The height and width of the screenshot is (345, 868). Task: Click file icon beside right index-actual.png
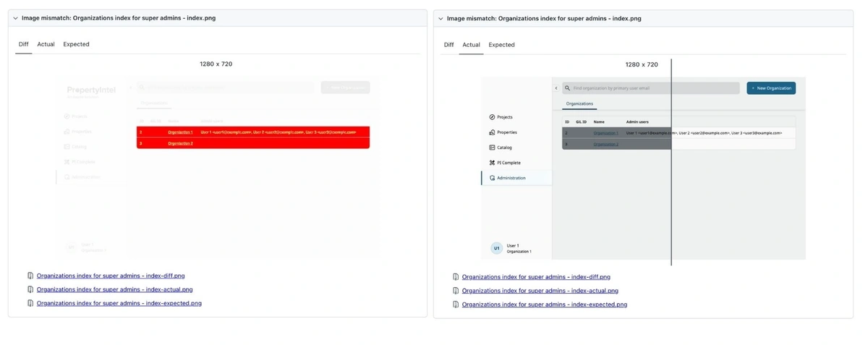click(456, 291)
